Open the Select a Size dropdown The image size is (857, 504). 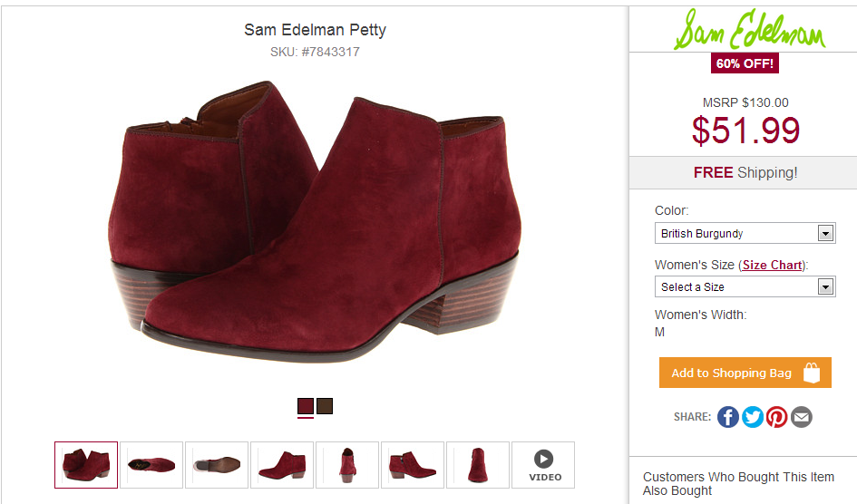click(x=744, y=287)
